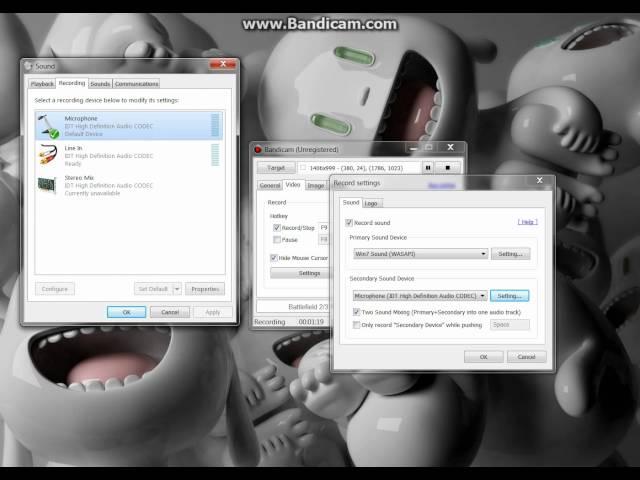Viewport: 640px width, 480px height.
Task: Open the Secondary Sound Device dropdown
Action: click(x=420, y=296)
